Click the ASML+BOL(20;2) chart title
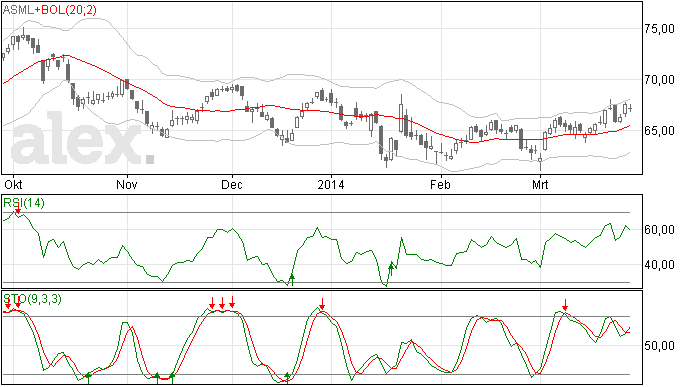 [50, 10]
